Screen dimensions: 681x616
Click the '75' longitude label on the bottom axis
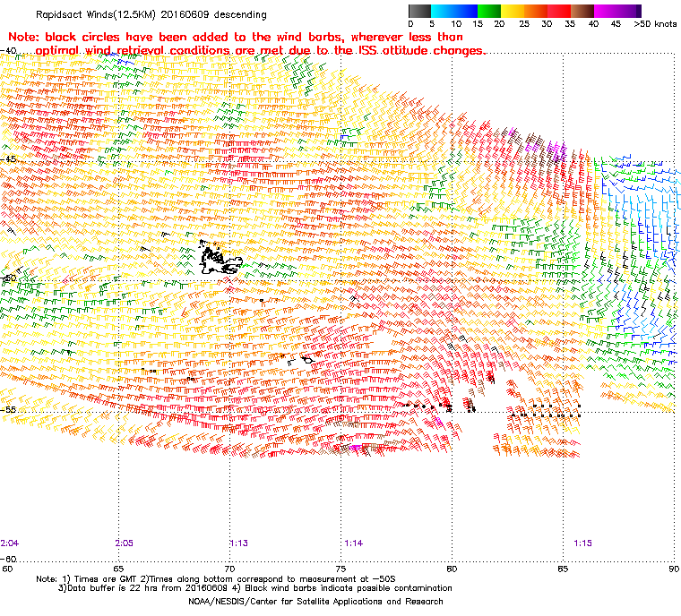click(340, 569)
